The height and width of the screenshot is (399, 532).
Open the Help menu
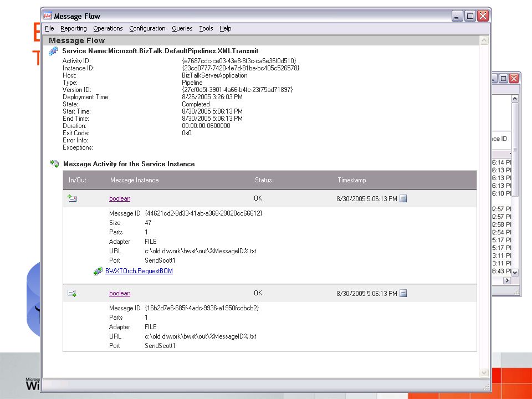(x=226, y=28)
